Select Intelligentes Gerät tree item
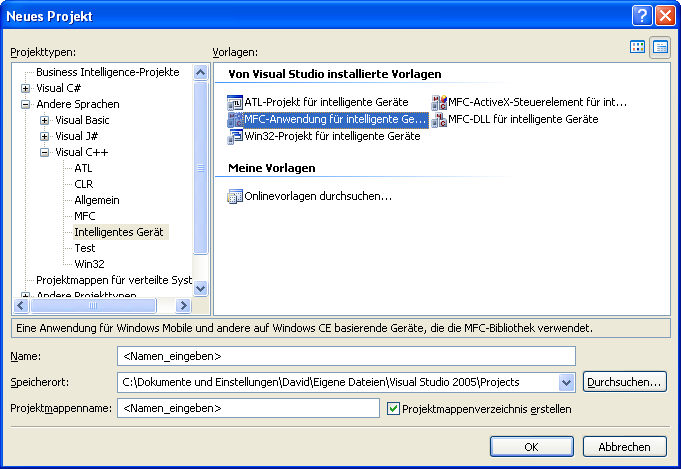 pyautogui.click(x=119, y=232)
